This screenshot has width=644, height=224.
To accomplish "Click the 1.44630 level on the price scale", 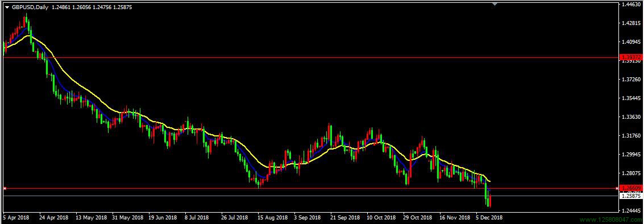I will (631, 4).
